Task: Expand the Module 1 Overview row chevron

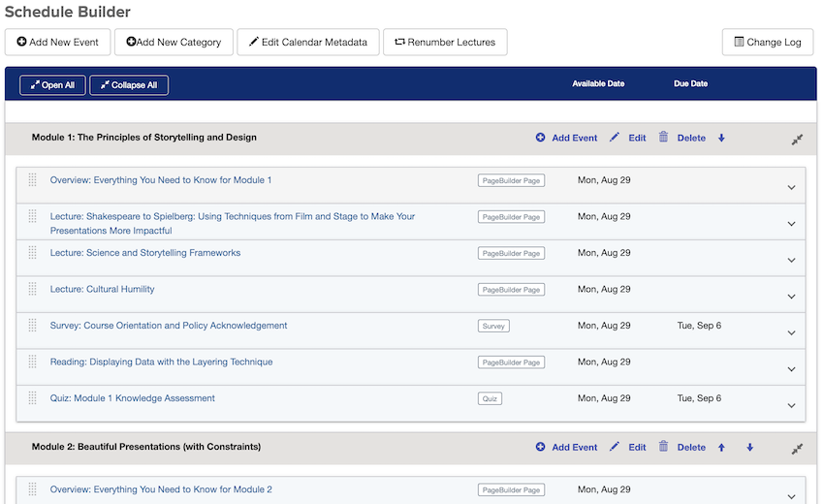Action: click(x=791, y=188)
